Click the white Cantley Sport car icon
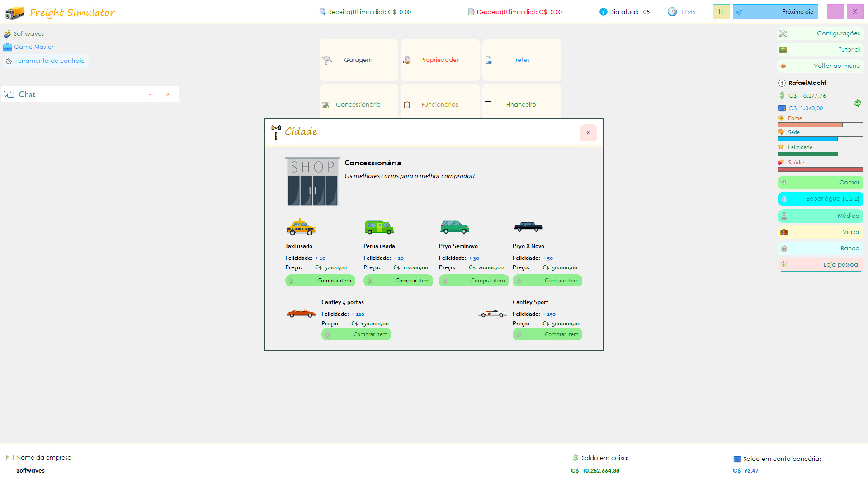 tap(492, 313)
